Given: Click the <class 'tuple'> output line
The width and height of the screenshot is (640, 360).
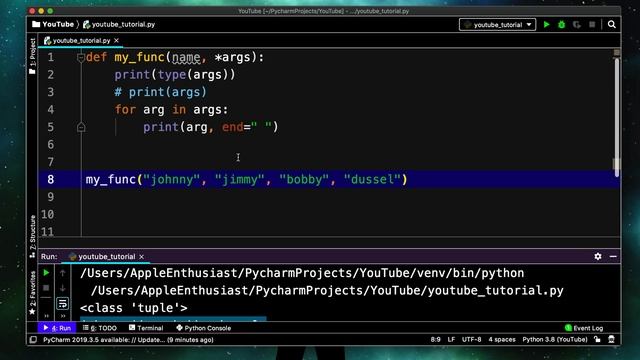Looking at the screenshot, I should (133, 308).
